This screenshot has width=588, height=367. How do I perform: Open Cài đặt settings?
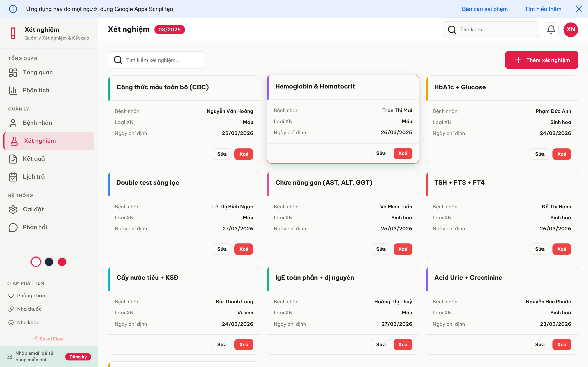pyautogui.click(x=33, y=209)
